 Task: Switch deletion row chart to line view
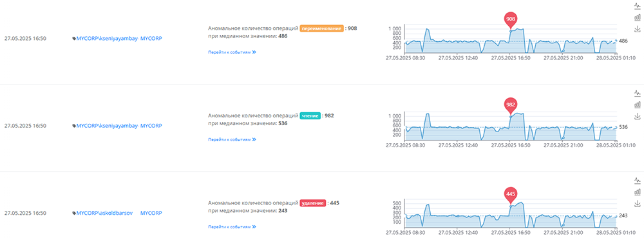tap(638, 181)
